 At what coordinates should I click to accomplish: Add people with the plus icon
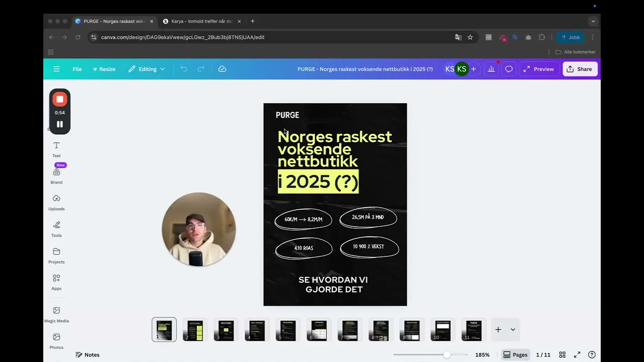coord(473,69)
